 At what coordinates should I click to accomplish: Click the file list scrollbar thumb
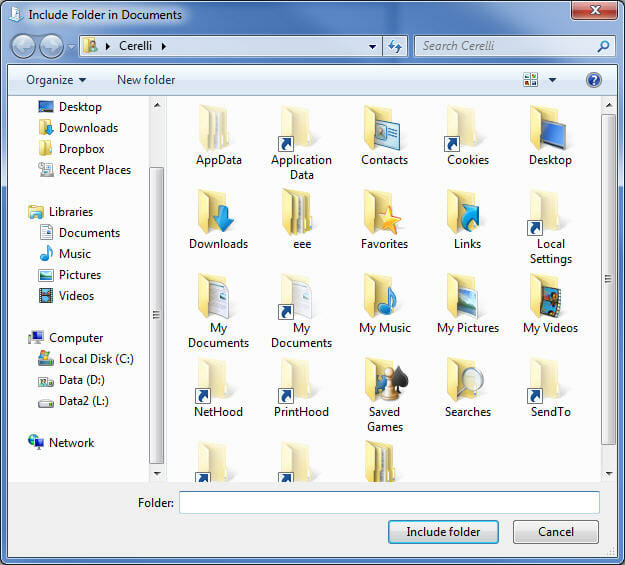pos(608,279)
